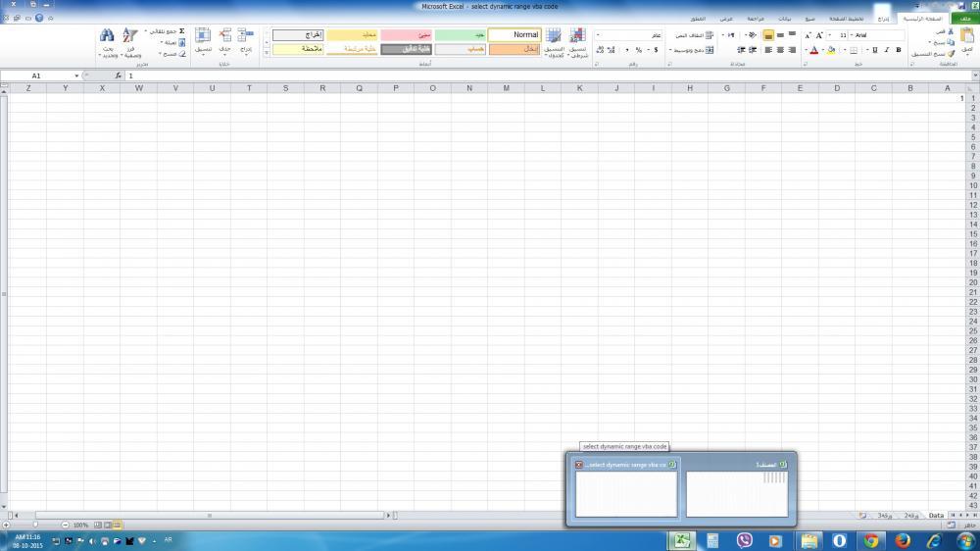
Task: Toggle Underline formatting
Action: pyautogui.click(x=875, y=50)
